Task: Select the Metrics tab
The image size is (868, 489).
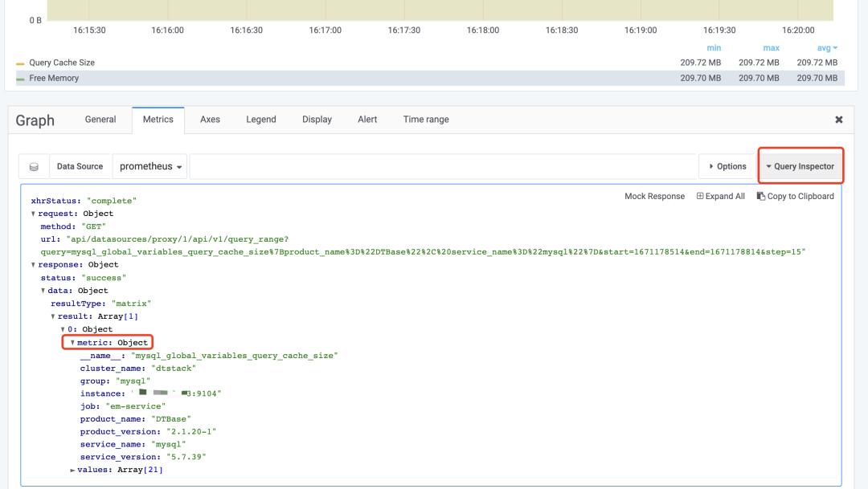Action: click(158, 120)
